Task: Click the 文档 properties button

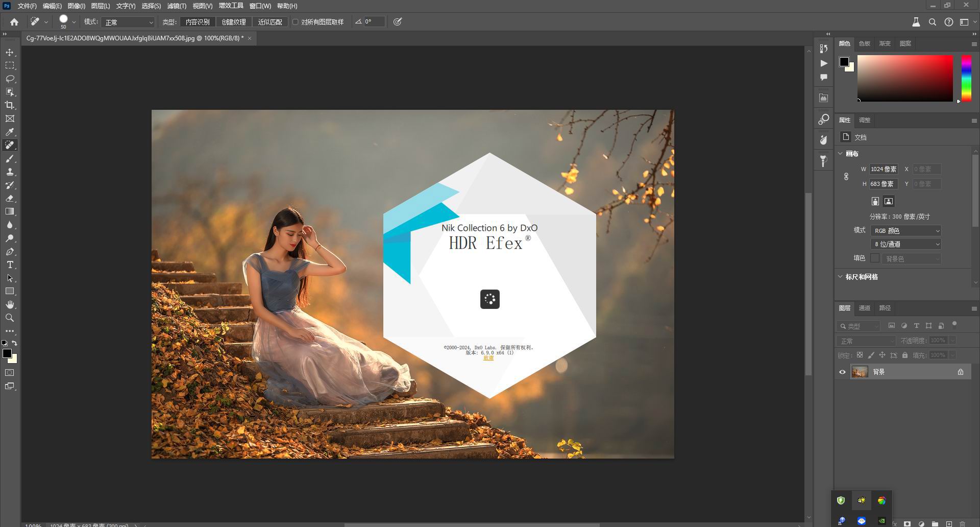Action: click(x=846, y=137)
